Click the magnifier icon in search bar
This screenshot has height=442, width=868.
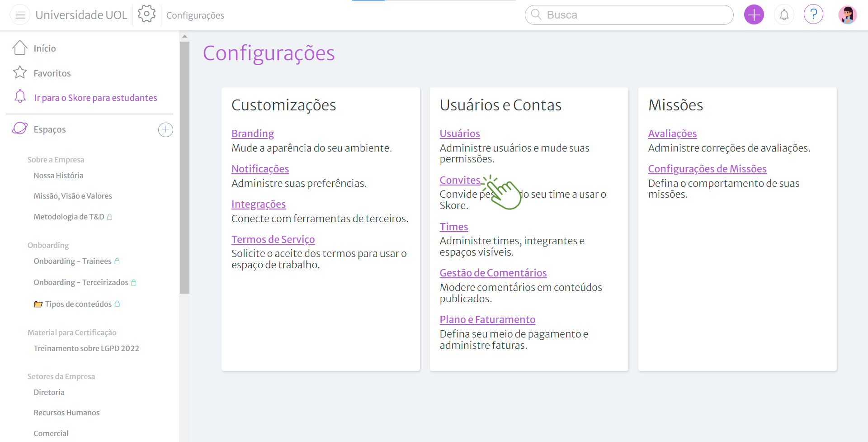pyautogui.click(x=536, y=14)
